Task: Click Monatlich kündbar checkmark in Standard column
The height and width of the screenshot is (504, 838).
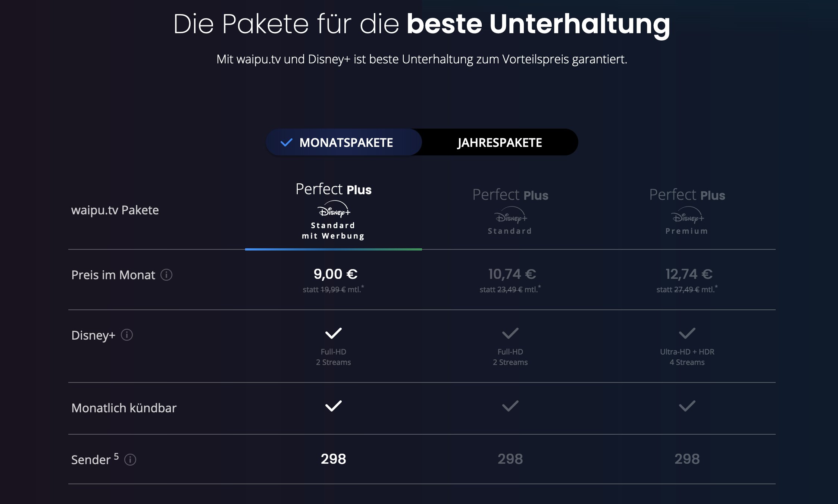Action: [510, 406]
